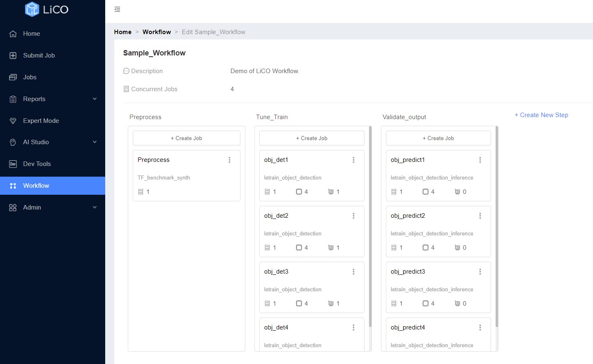The height and width of the screenshot is (364, 593).
Task: Go to the Jobs menu item
Action: point(30,77)
